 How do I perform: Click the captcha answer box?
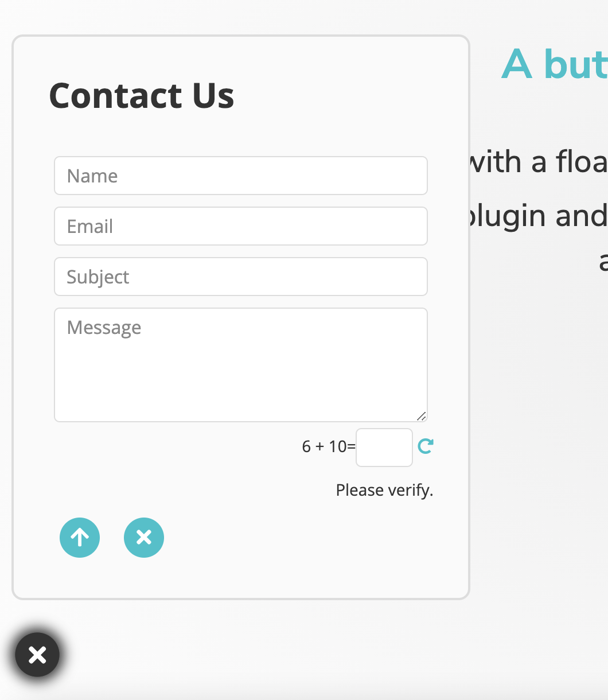[384, 448]
